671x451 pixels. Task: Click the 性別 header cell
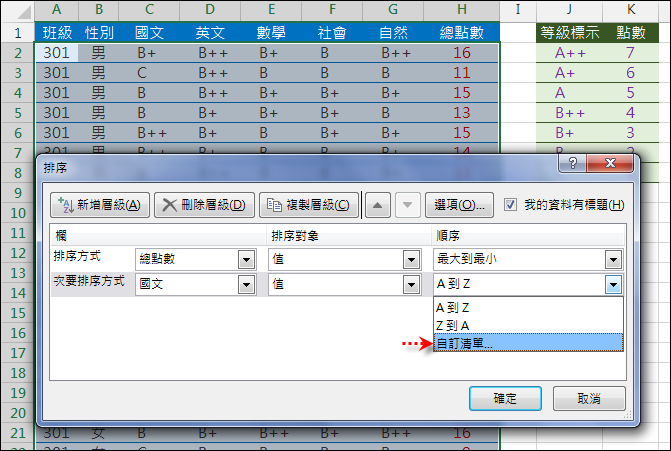[x=99, y=33]
